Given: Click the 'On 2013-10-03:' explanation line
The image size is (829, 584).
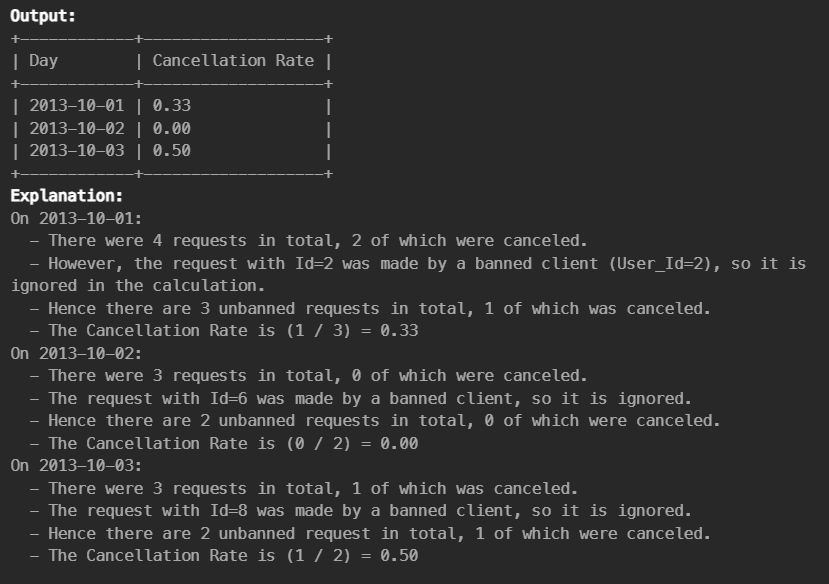Looking at the screenshot, I should 76,466.
